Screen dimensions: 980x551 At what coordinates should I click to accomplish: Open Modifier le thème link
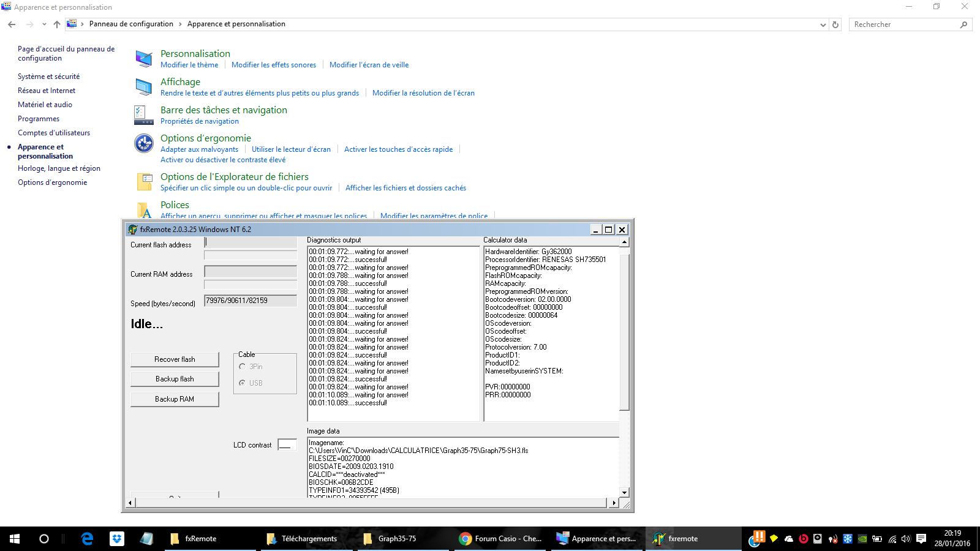pyautogui.click(x=189, y=65)
